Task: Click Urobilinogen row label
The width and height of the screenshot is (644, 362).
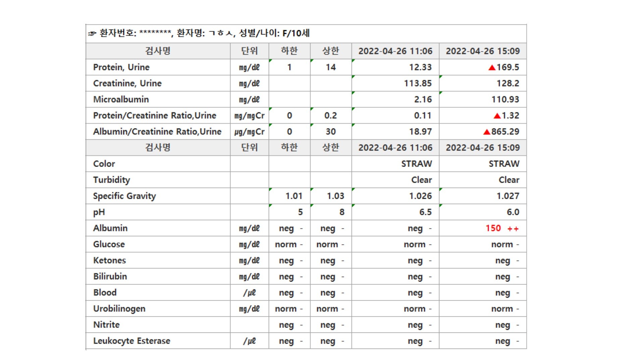Action: (119, 308)
